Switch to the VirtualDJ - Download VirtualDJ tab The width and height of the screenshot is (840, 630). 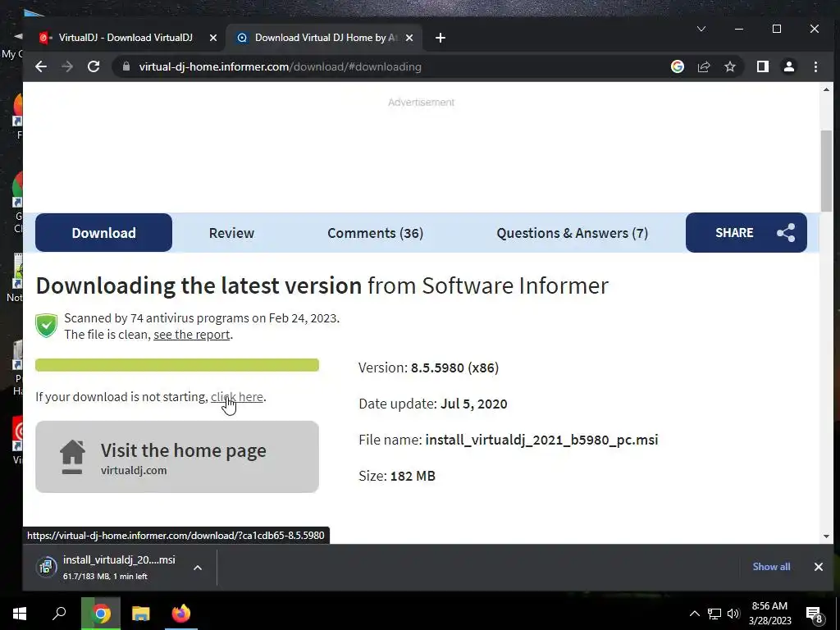pyautogui.click(x=125, y=38)
